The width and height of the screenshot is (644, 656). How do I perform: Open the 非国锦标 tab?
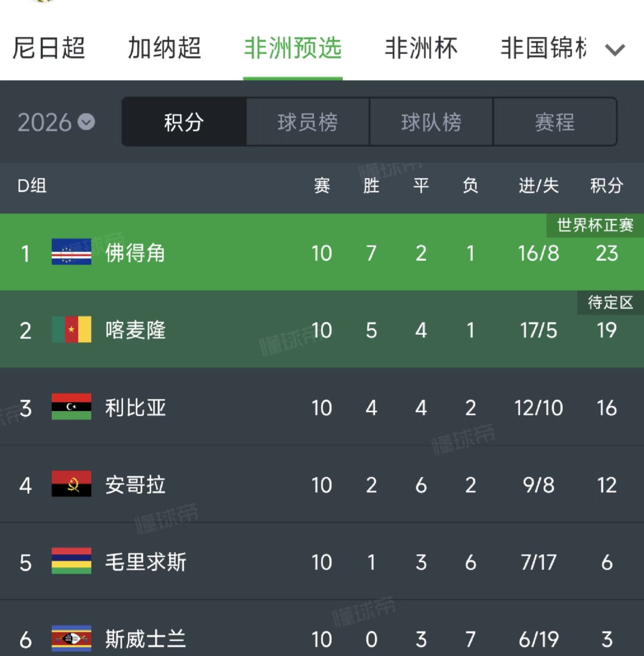click(543, 48)
